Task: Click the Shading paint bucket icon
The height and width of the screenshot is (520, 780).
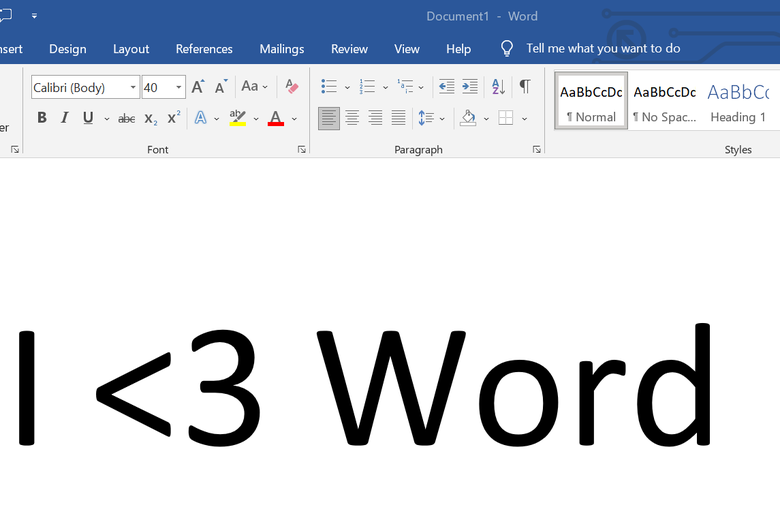Action: click(468, 118)
